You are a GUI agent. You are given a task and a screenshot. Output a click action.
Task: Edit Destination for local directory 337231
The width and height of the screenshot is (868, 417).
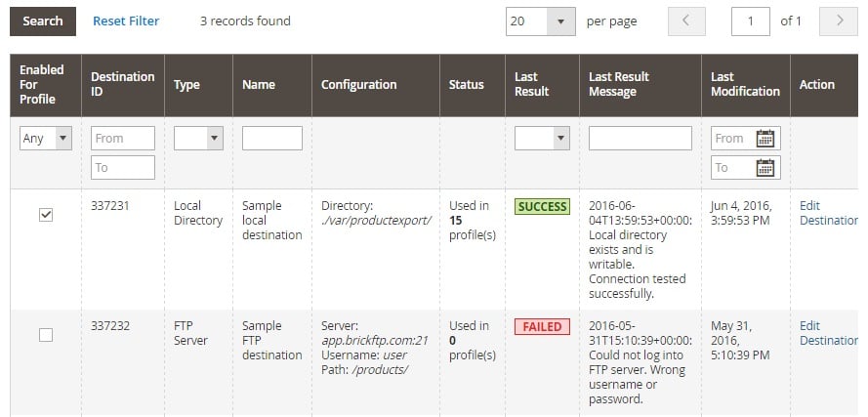pos(829,213)
